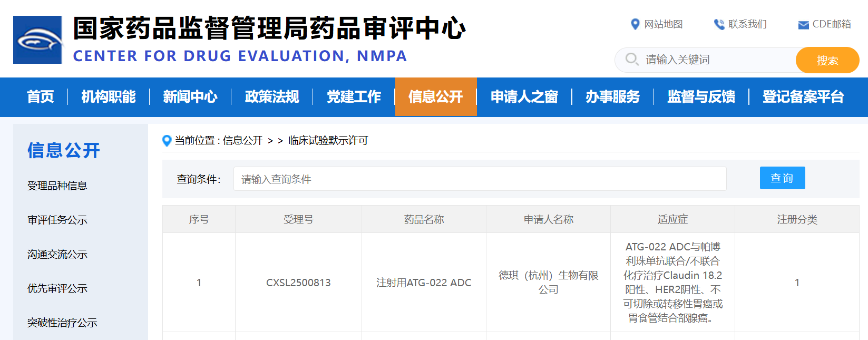Open the CDE邮箱 link
This screenshot has width=868, height=340.
[832, 24]
